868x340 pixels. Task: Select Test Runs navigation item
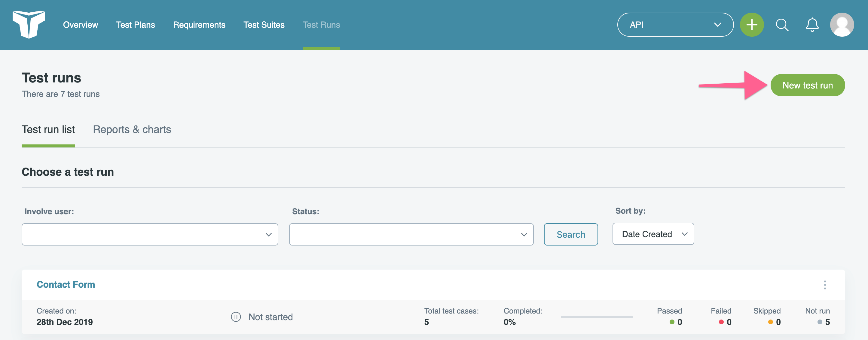click(321, 25)
